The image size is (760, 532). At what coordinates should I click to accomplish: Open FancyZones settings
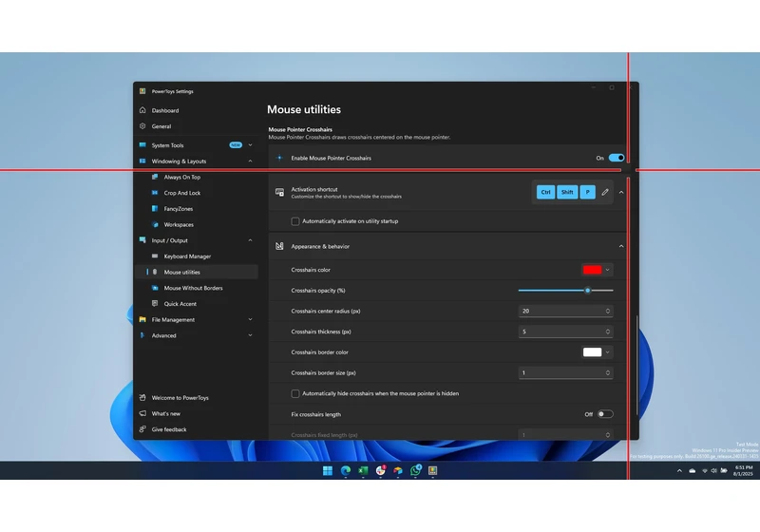pos(179,209)
